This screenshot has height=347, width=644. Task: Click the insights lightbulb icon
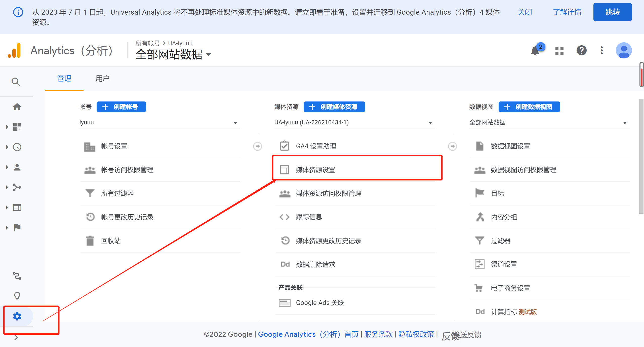coord(17,296)
